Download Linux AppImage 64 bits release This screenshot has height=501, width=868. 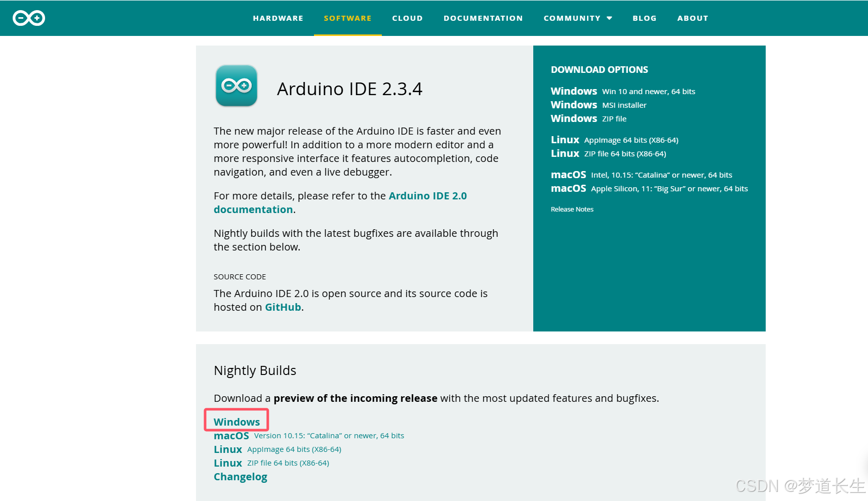click(x=614, y=140)
